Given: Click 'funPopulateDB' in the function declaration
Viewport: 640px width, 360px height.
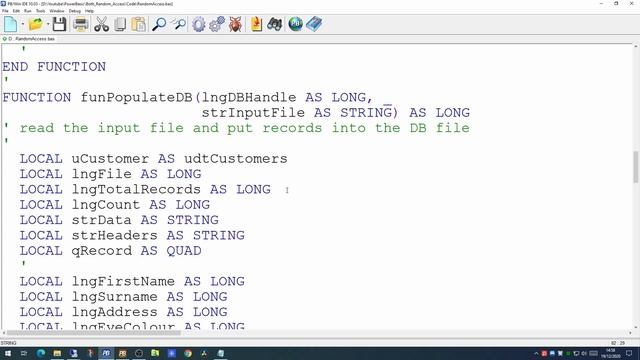Looking at the screenshot, I should pos(136,97).
